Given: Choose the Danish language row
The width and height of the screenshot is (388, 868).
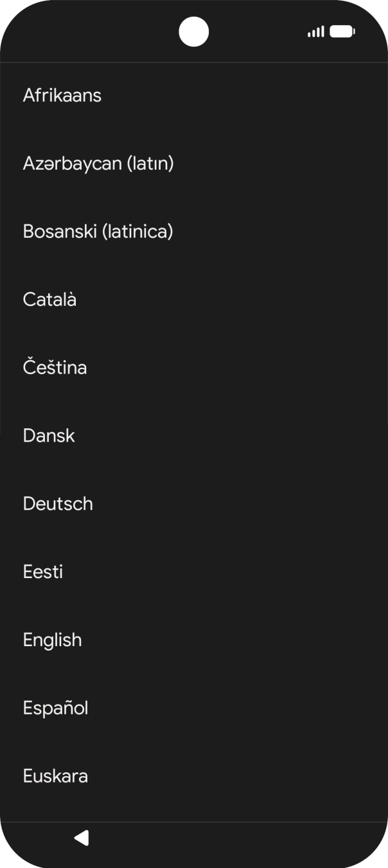Looking at the screenshot, I should click(49, 436).
